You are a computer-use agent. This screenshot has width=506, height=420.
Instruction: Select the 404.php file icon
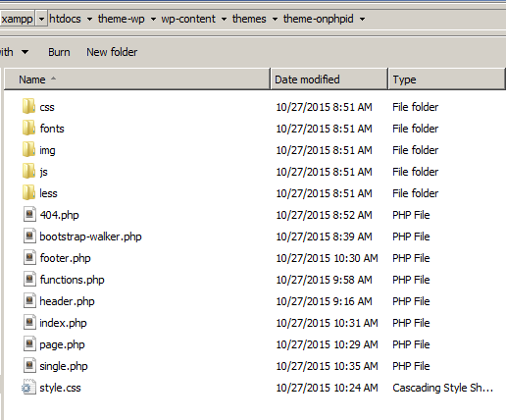pyautogui.click(x=29, y=215)
